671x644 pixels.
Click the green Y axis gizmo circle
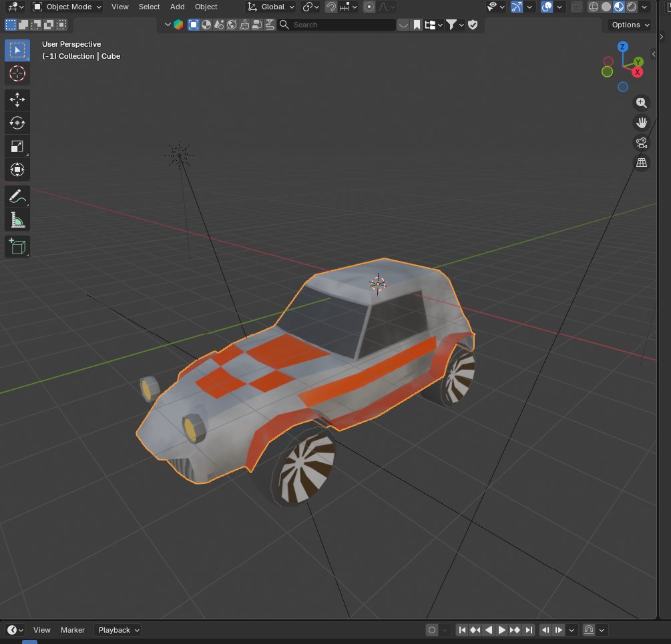pyautogui.click(x=638, y=62)
